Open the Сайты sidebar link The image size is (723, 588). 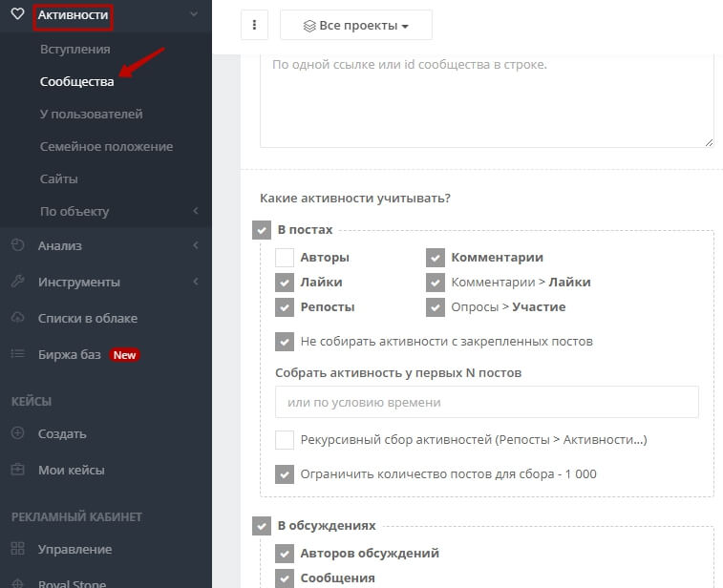pyautogui.click(x=59, y=178)
